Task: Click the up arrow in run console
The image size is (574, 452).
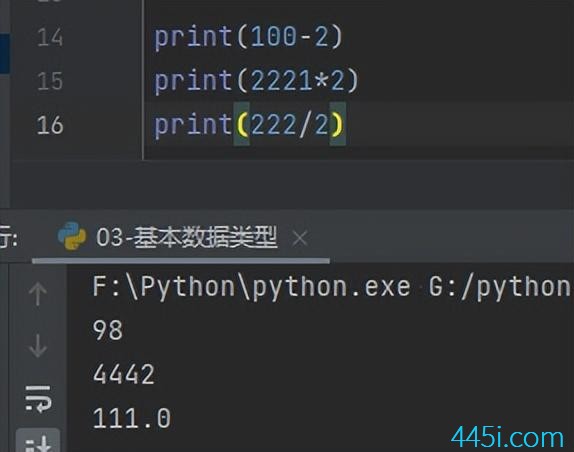Action: pos(37,294)
